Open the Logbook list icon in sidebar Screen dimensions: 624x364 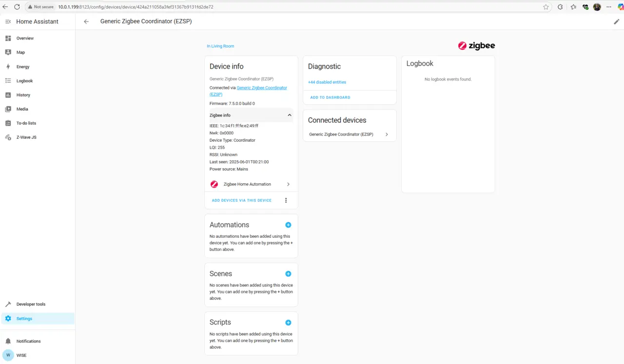tap(8, 80)
